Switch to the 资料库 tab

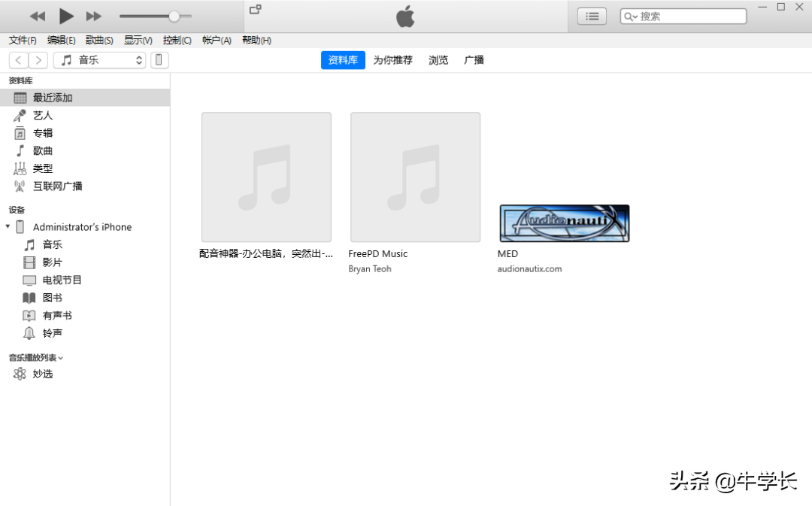[x=343, y=60]
